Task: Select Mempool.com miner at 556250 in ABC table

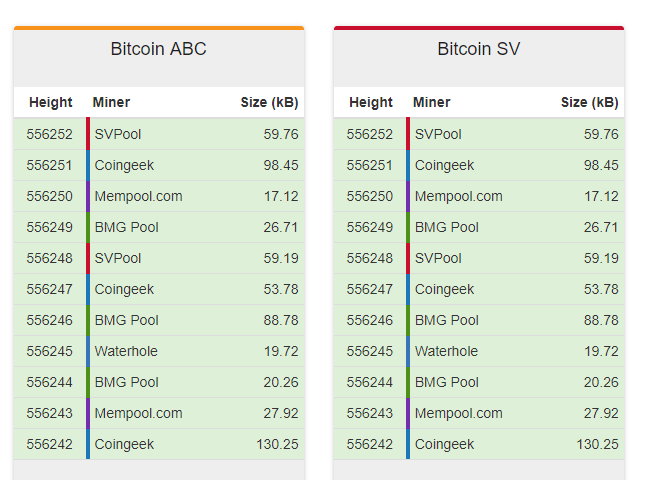Action: point(138,196)
